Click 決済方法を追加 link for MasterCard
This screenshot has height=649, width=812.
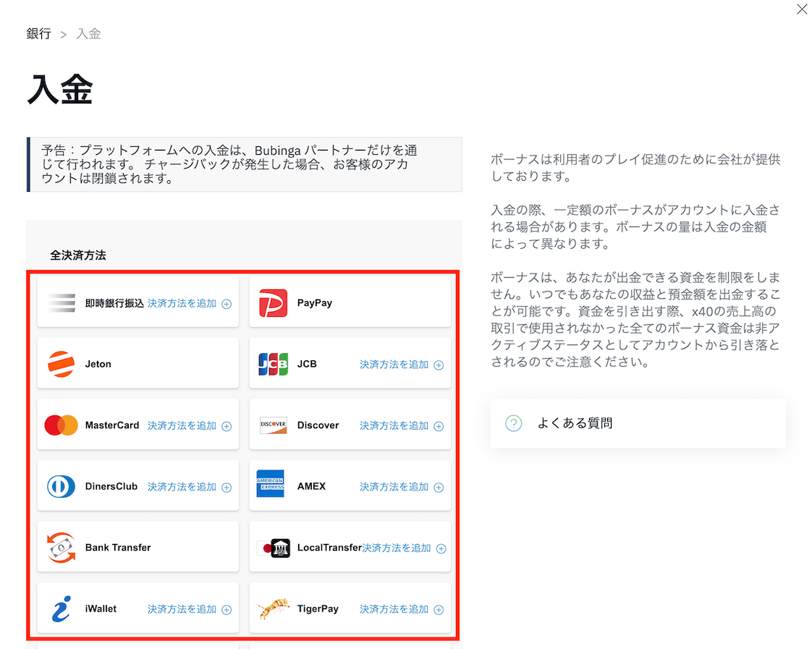(x=182, y=425)
